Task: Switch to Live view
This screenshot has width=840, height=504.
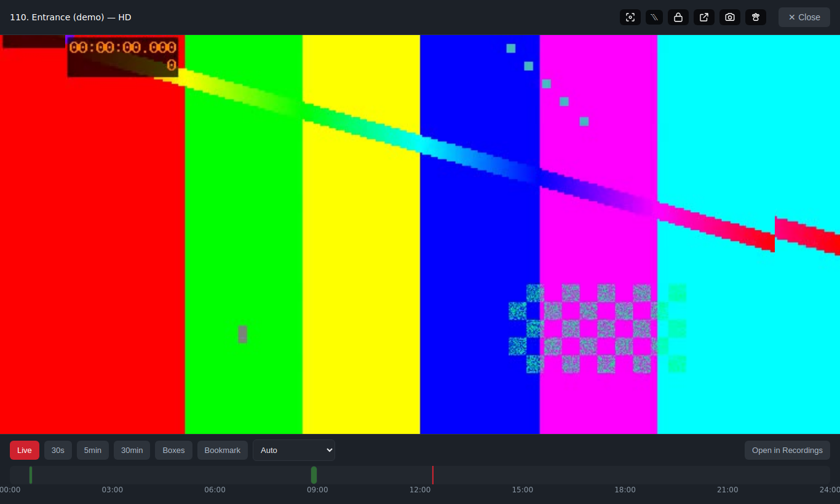Action: point(25,450)
